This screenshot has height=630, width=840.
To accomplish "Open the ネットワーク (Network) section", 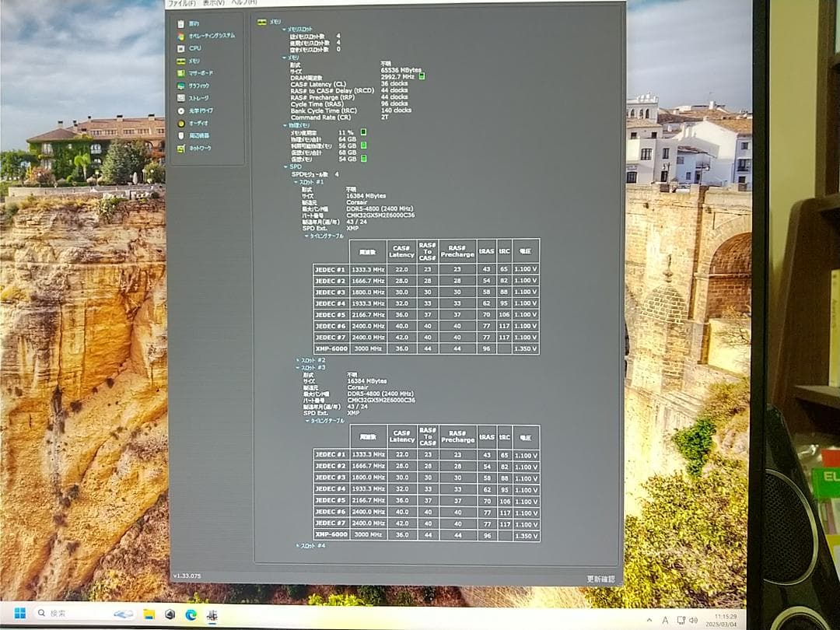I will [x=200, y=148].
